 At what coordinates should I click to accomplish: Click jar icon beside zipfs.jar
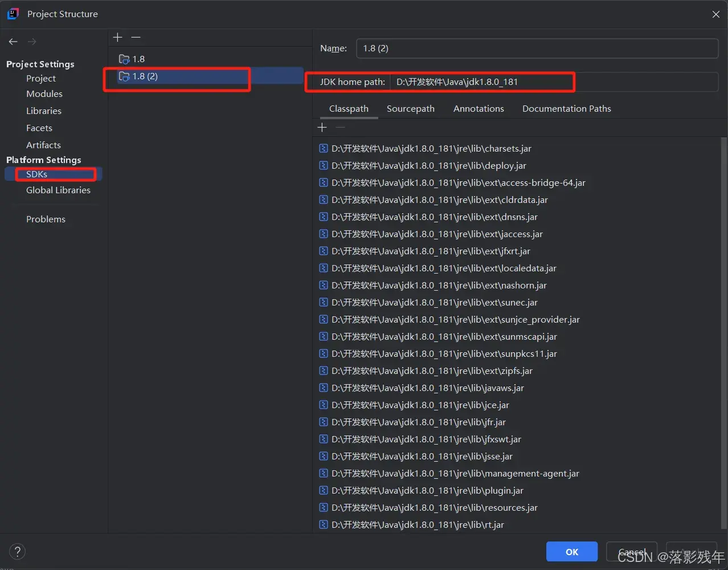tap(323, 371)
